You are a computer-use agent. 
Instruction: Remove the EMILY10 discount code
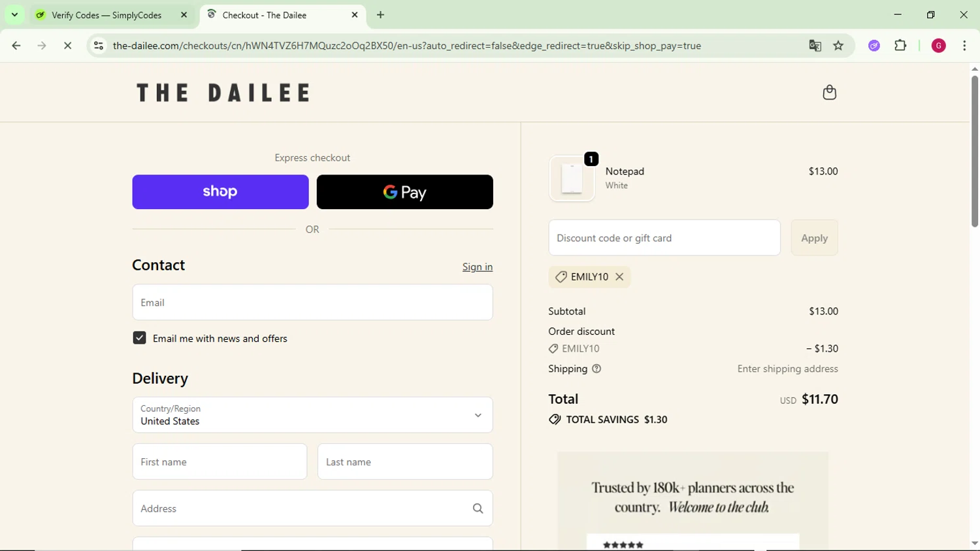[x=619, y=277]
